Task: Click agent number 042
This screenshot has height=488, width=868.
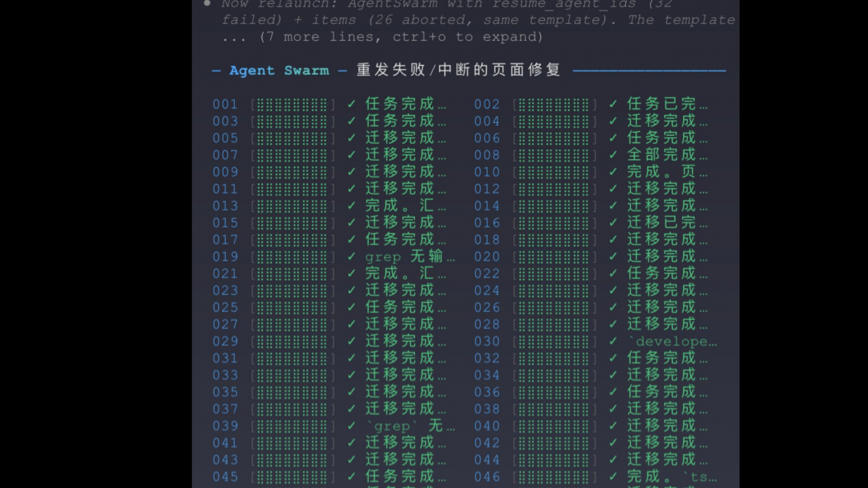Action: 487,443
